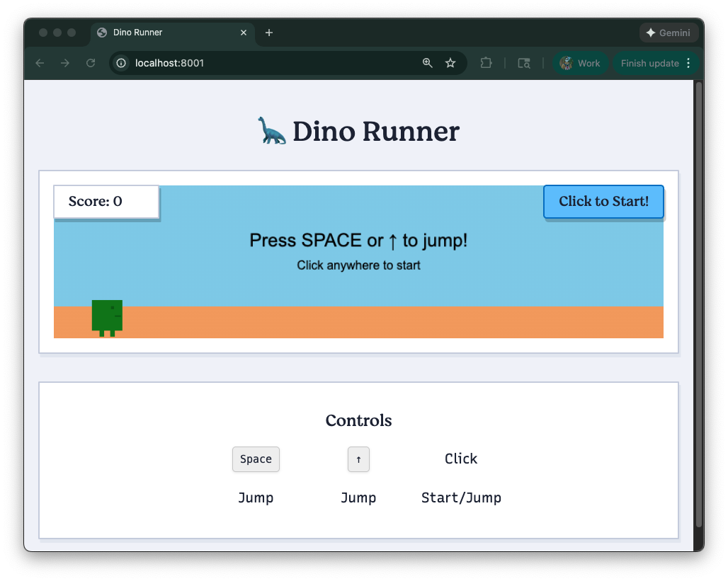
Task: Click the Forward navigation arrow
Action: [x=65, y=63]
